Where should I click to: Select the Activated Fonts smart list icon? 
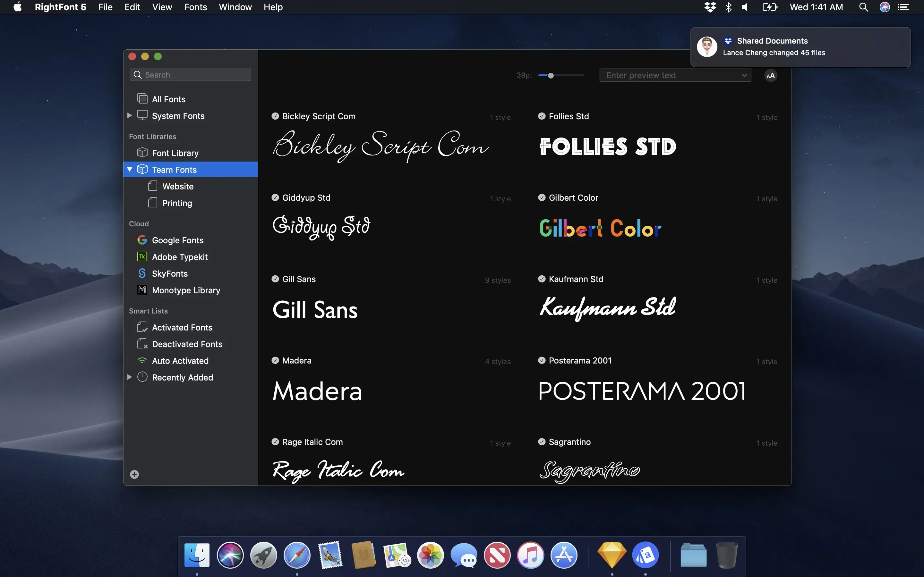tap(142, 326)
